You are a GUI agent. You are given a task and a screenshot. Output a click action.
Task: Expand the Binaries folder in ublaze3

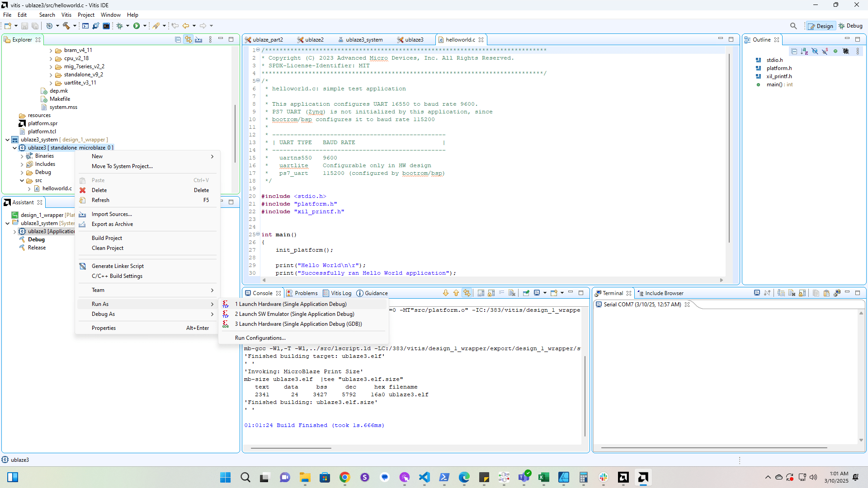point(22,156)
